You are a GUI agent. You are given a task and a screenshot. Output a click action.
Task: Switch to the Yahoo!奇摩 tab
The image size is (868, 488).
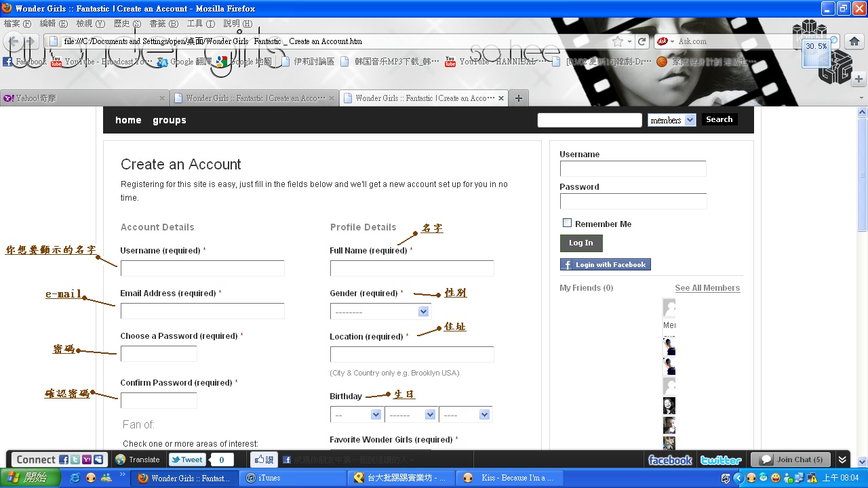tap(84, 98)
